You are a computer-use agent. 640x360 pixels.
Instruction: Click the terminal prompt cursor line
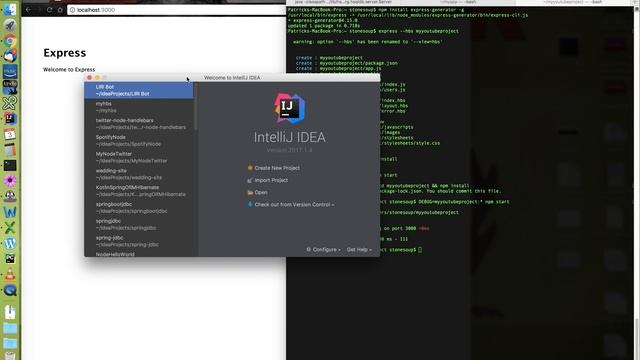[400, 249]
